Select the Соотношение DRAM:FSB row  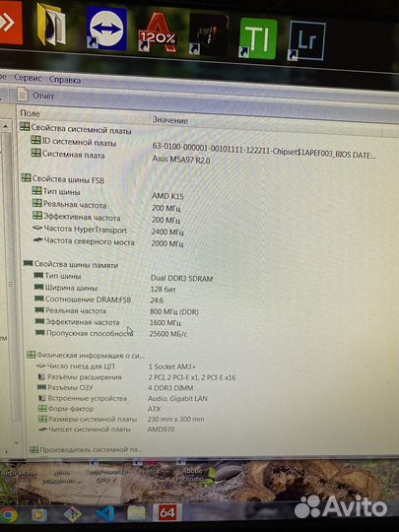[x=100, y=299]
